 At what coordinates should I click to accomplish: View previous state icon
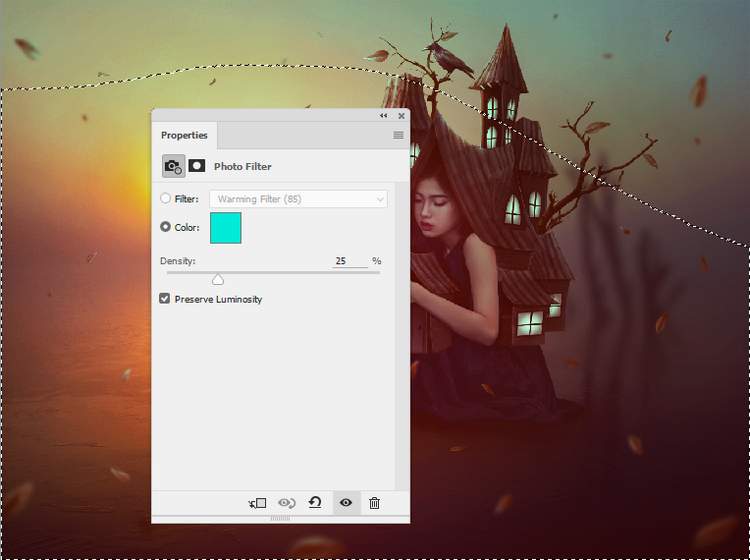click(287, 503)
